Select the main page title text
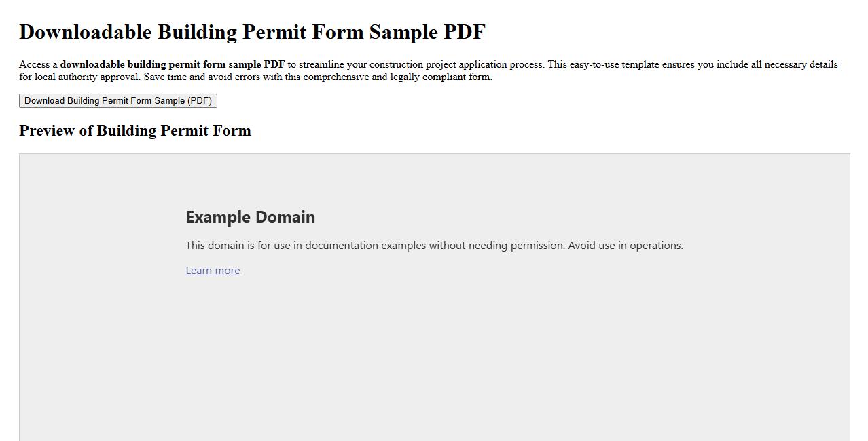The height and width of the screenshot is (441, 868). pyautogui.click(x=252, y=31)
